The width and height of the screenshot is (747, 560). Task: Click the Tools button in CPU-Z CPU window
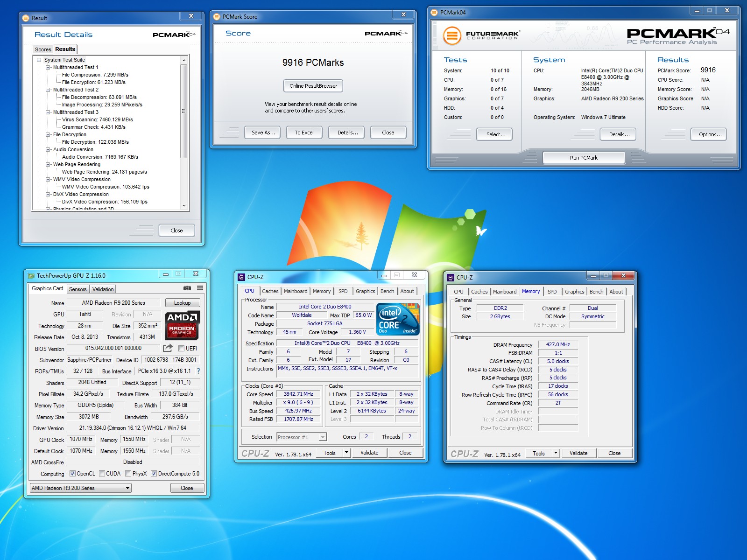coord(330,453)
